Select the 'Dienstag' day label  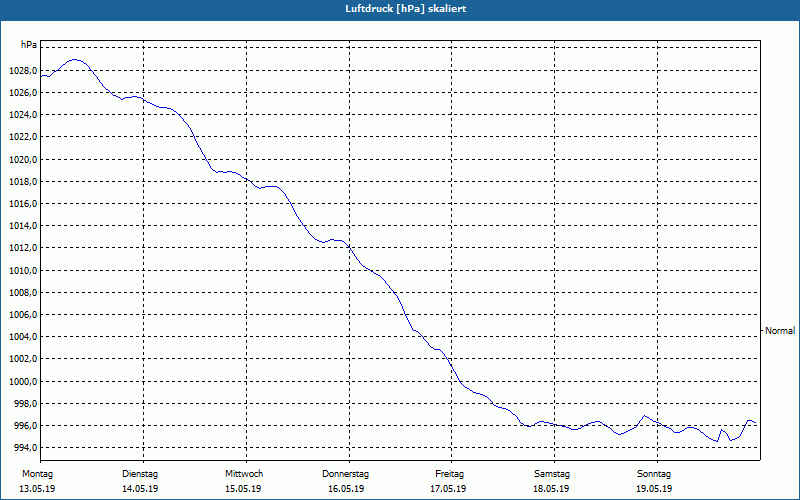click(140, 474)
